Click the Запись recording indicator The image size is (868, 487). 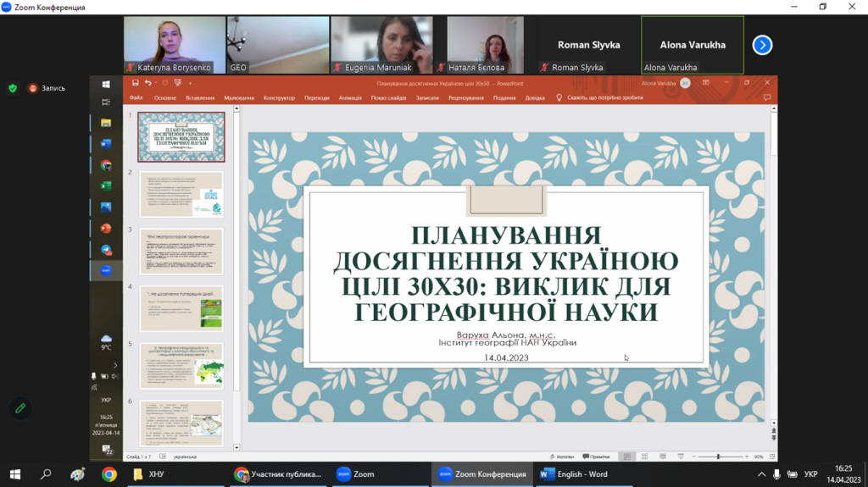point(47,88)
